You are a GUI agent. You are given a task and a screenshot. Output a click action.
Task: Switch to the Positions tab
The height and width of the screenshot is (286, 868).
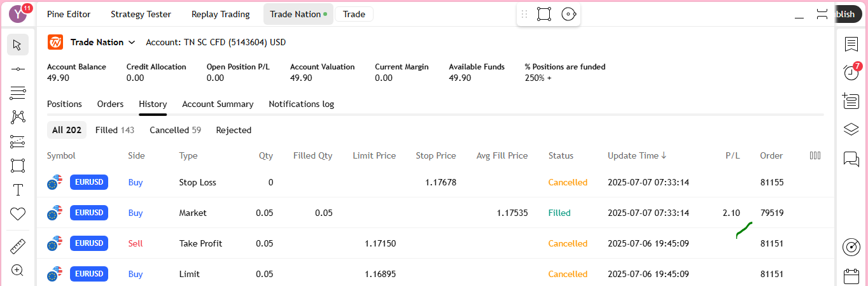coord(64,104)
